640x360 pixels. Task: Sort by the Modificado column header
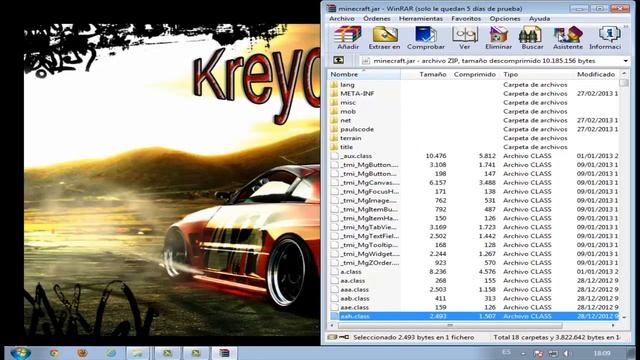pos(596,74)
